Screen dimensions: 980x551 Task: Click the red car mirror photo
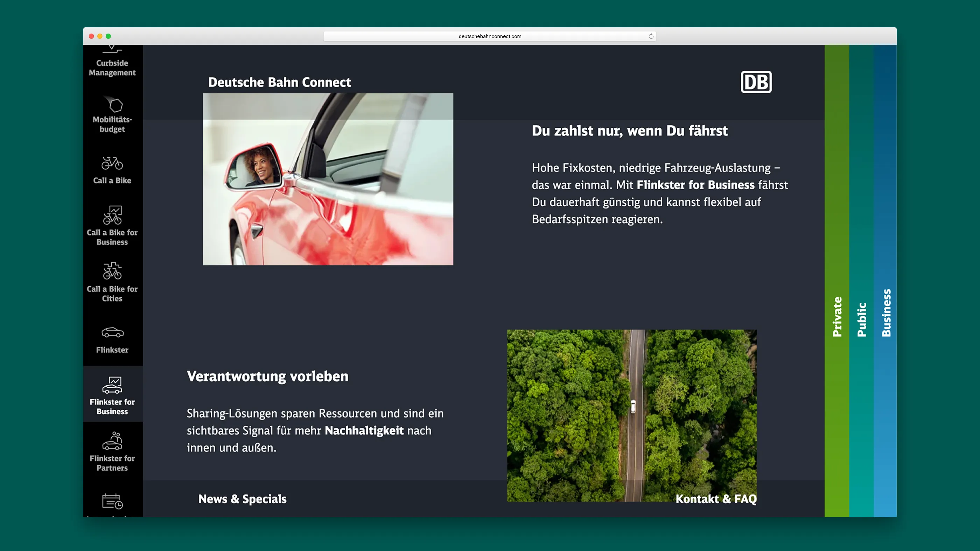tap(328, 179)
